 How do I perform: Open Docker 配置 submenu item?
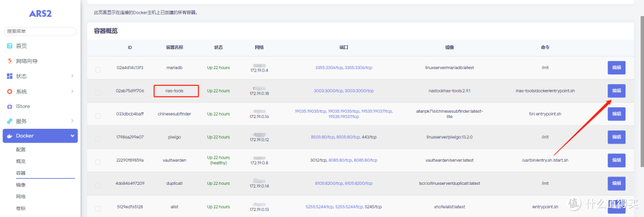coord(20,150)
